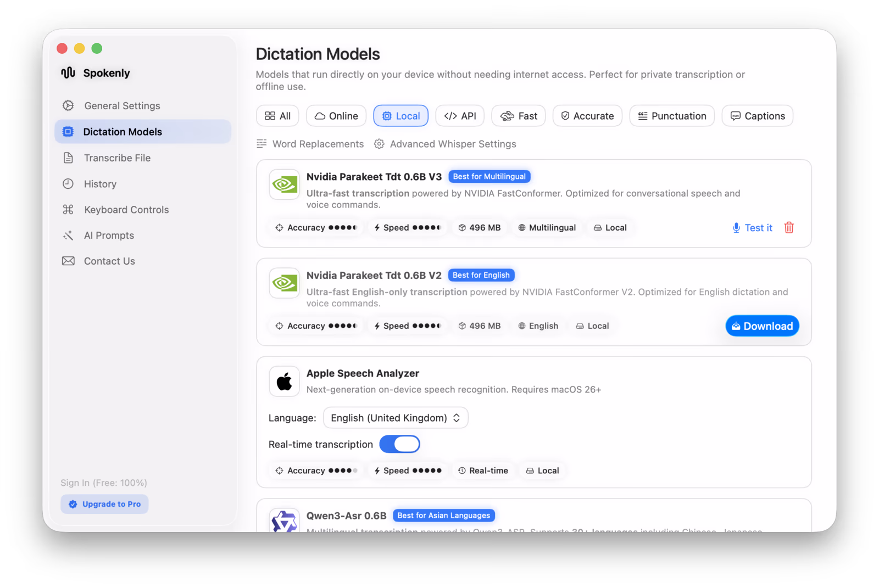Delete the Parakeet V3 model via trash icon
Screen dimensions: 879x588
tap(789, 227)
